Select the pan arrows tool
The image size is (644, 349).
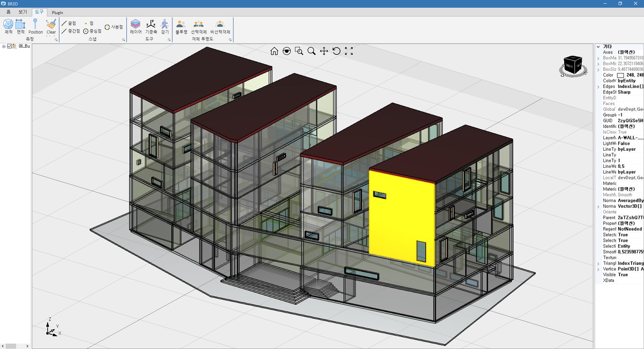click(324, 51)
